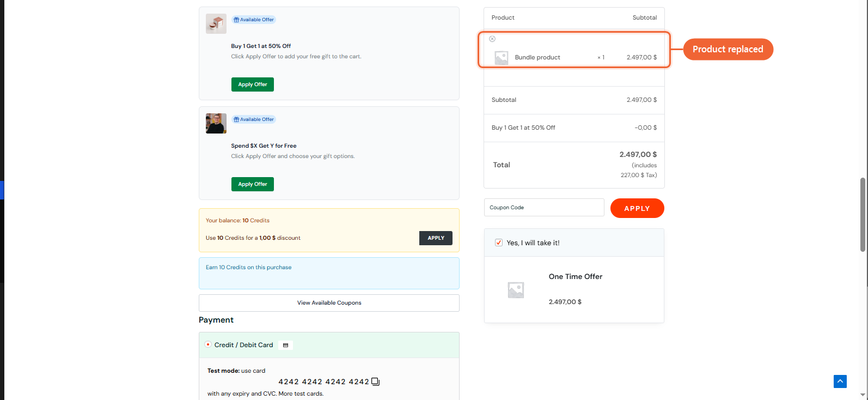Click the "Bundle product" name in the order table

[537, 57]
